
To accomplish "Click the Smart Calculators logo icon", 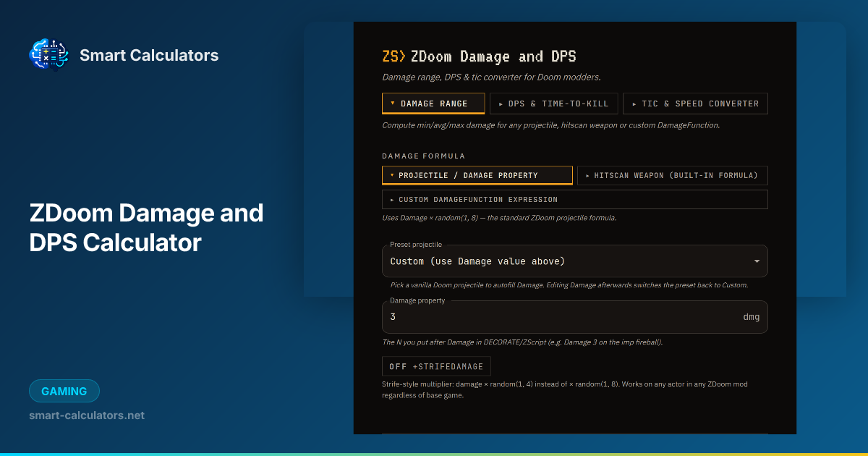I will coord(49,54).
